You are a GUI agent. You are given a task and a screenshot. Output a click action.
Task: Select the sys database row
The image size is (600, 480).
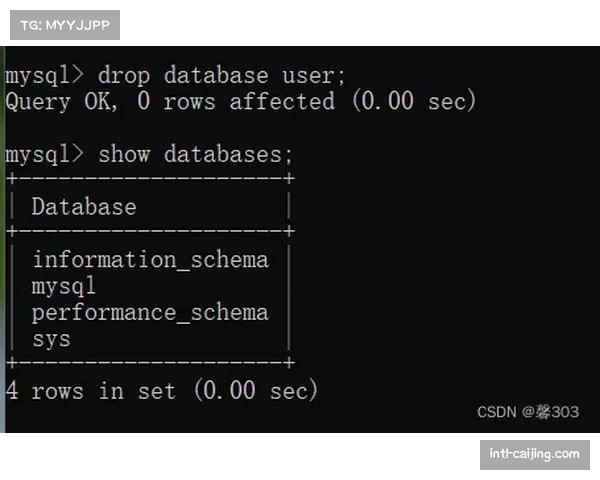[51, 338]
